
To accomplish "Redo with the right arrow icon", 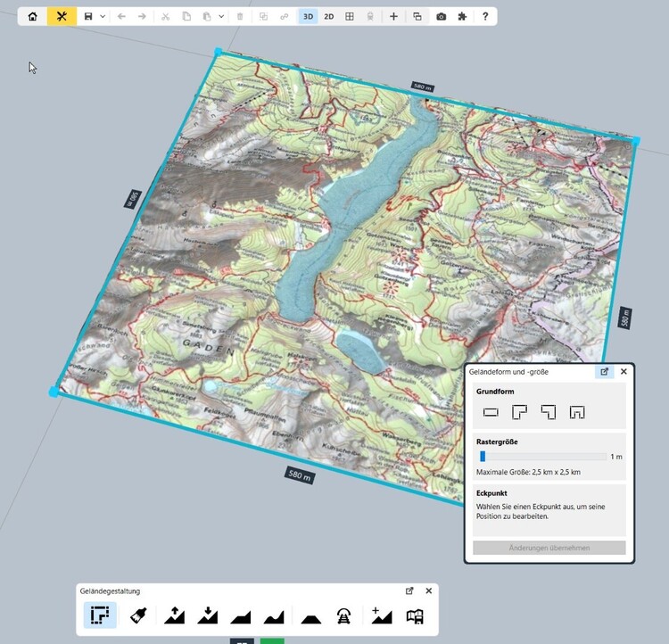I will pos(142,17).
